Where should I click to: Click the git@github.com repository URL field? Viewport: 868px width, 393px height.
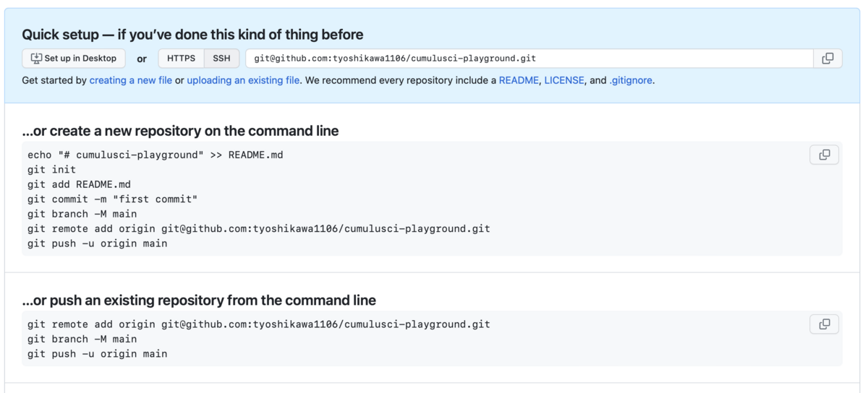(528, 59)
